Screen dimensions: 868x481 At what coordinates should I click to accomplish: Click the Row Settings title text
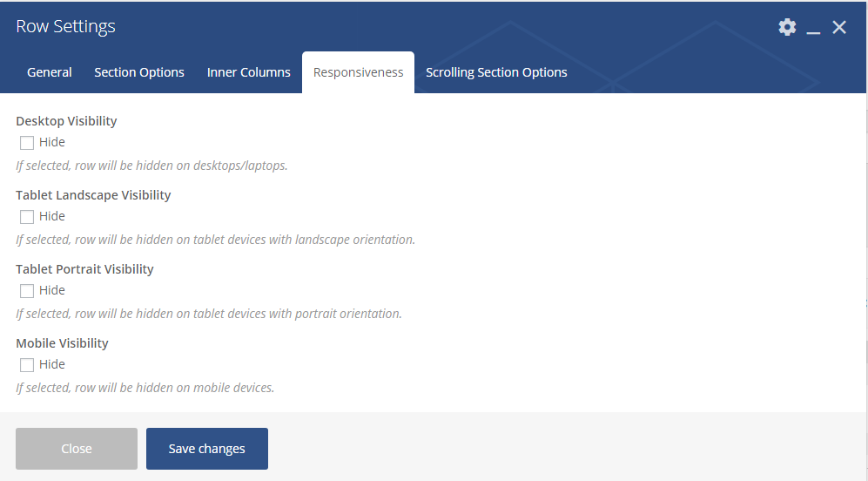pyautogui.click(x=66, y=27)
